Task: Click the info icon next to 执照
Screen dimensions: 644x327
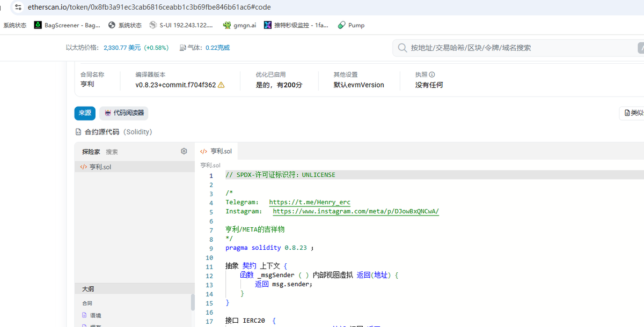Action: click(431, 75)
